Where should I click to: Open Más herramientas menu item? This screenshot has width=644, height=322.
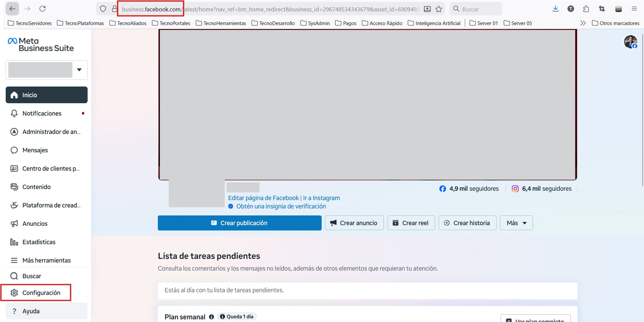pos(46,261)
